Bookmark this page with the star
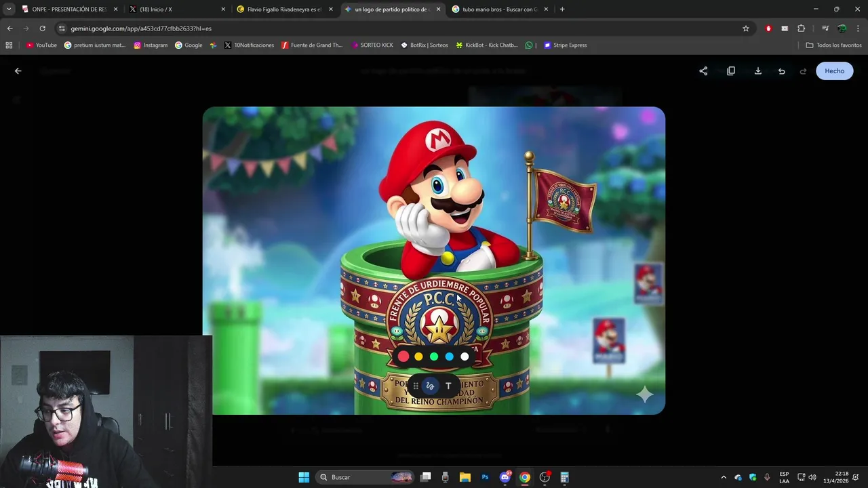Screen dimensions: 868x488 [x=746, y=28]
